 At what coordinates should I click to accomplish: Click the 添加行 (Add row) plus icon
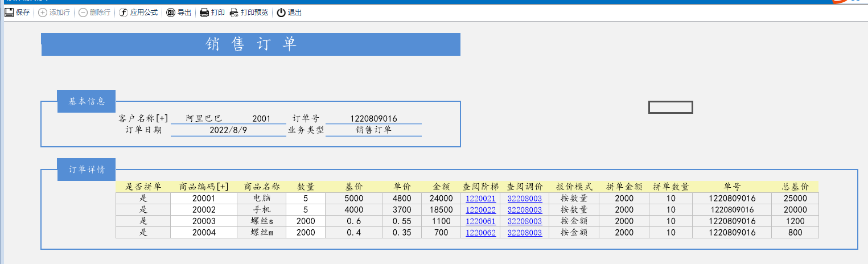click(43, 13)
